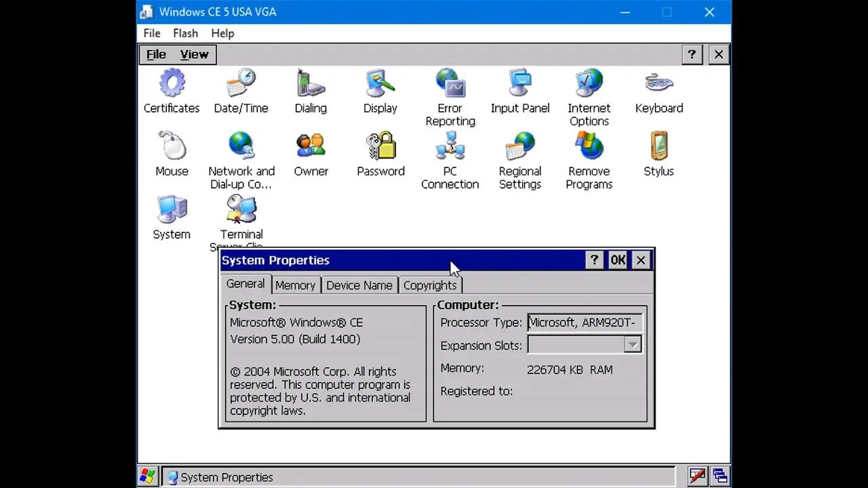This screenshot has width=868, height=488.
Task: Open the View menu
Action: pos(194,54)
